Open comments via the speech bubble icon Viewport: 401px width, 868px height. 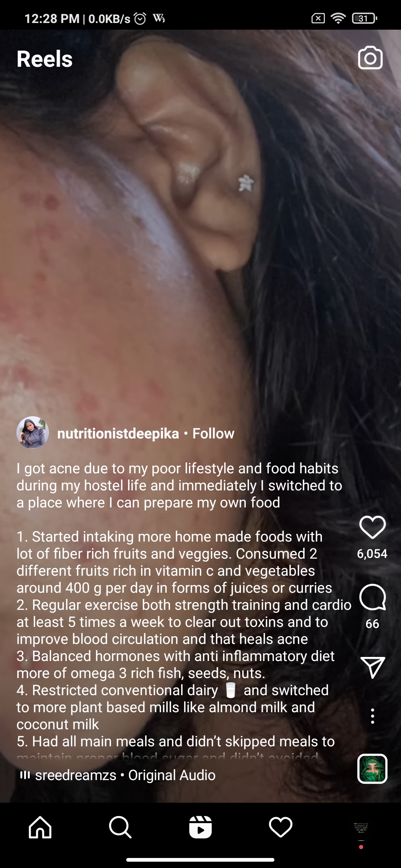coord(372,598)
